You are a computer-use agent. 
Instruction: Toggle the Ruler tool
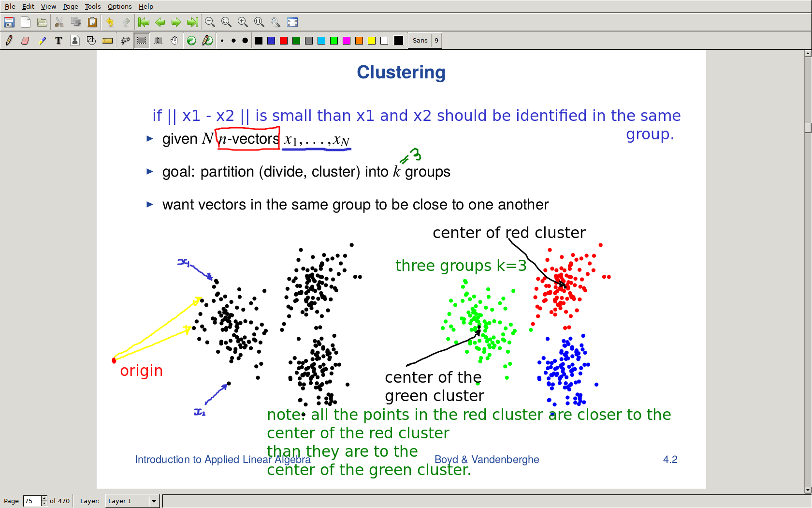(x=108, y=41)
